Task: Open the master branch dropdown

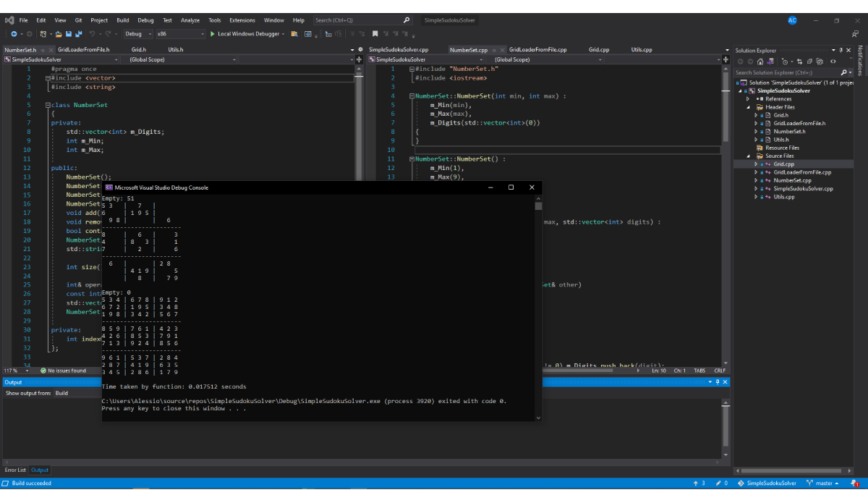Action: (x=822, y=483)
